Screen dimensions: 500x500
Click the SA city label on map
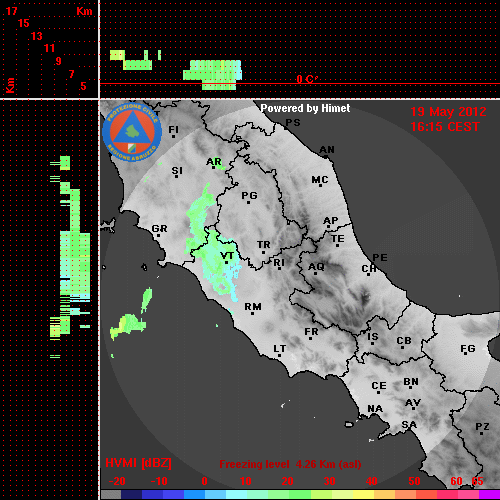pos(409,425)
